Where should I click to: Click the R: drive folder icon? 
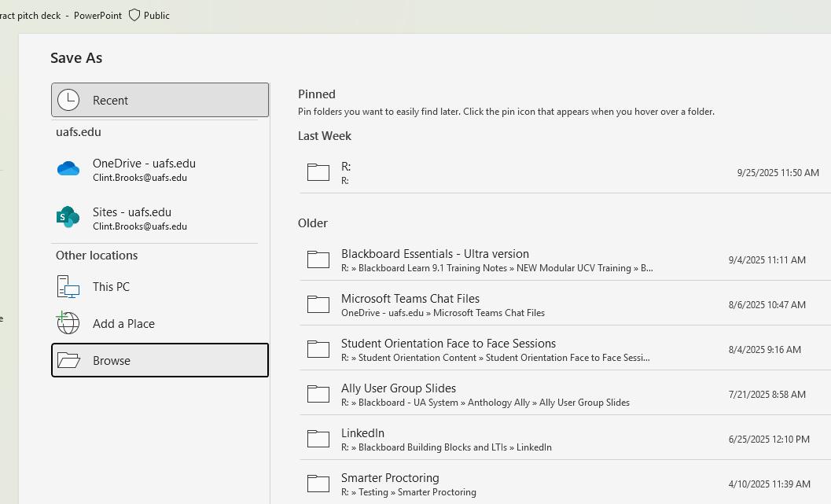coord(318,172)
